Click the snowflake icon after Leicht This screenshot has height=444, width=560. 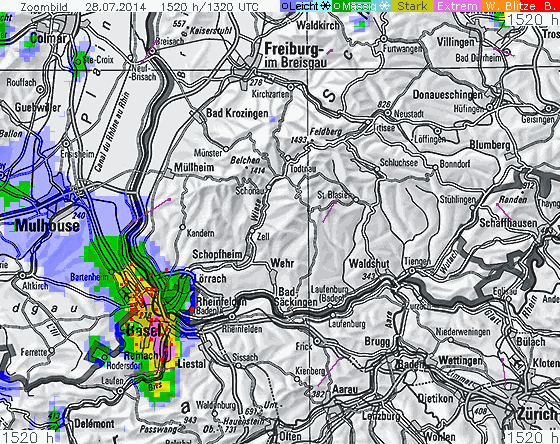coord(325,6)
